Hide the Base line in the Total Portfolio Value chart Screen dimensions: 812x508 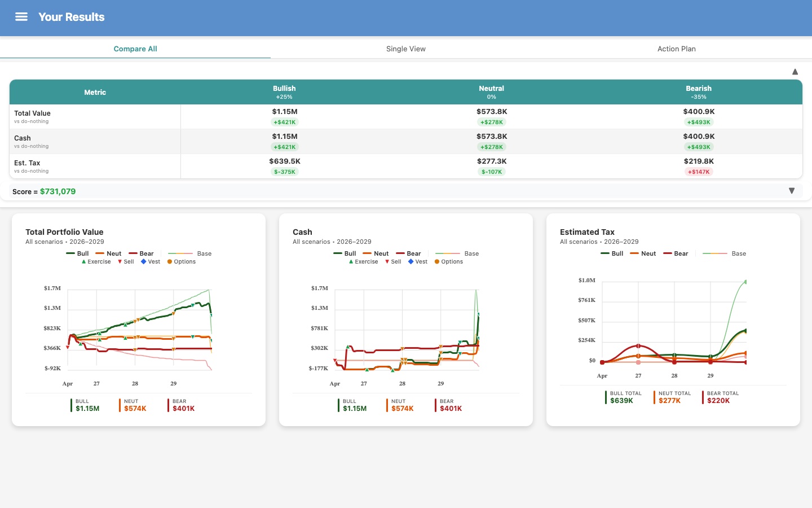[180, 253]
